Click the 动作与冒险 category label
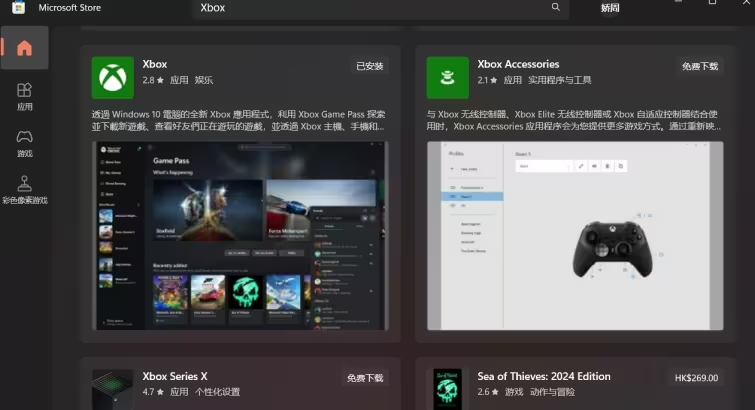The height and width of the screenshot is (410, 755). tap(552, 392)
